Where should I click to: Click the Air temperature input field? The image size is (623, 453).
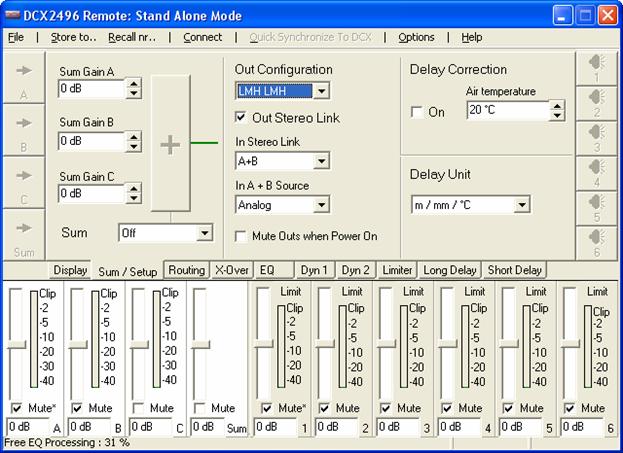click(508, 110)
